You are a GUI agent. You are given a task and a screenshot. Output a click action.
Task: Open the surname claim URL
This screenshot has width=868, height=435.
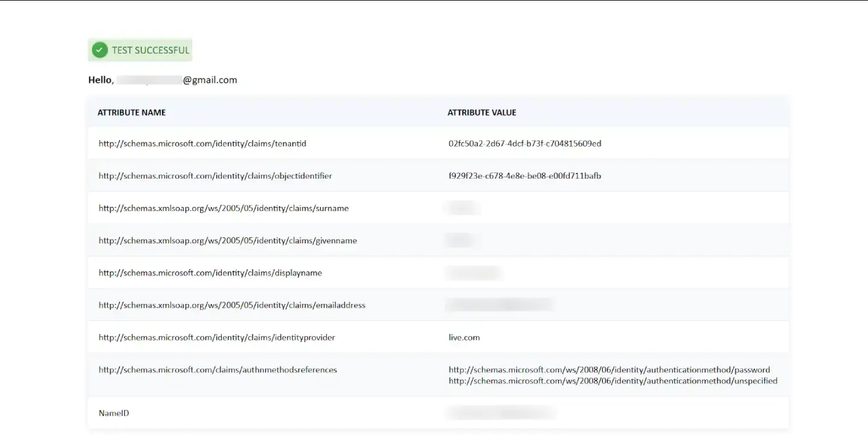click(x=224, y=208)
